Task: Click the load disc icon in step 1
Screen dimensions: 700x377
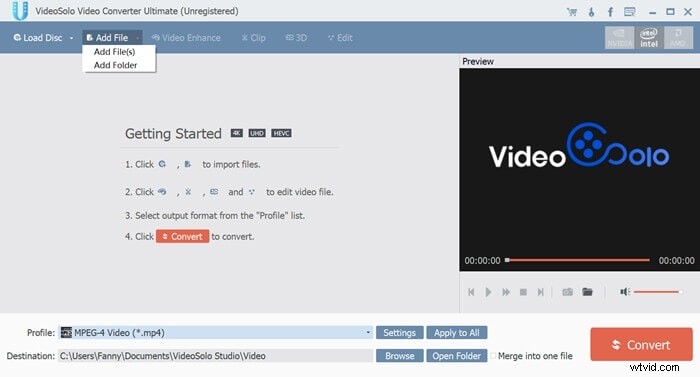Action: (162, 164)
